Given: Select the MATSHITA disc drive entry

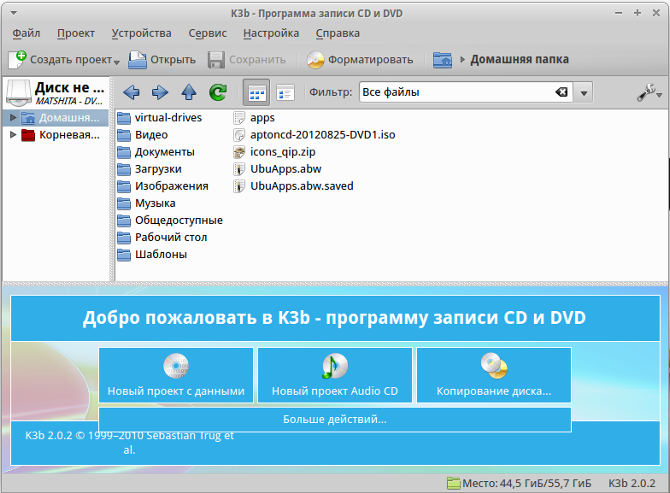Looking at the screenshot, I should pos(56,93).
